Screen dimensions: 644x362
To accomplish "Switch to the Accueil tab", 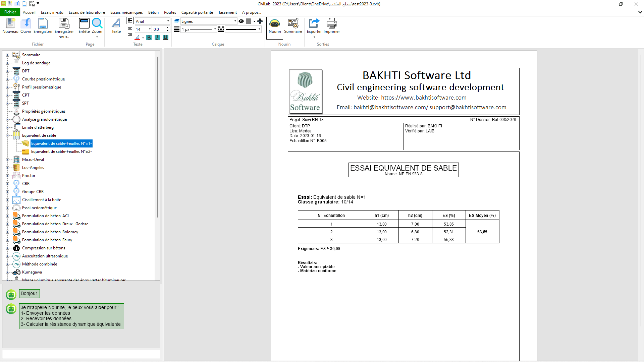I will (29, 12).
